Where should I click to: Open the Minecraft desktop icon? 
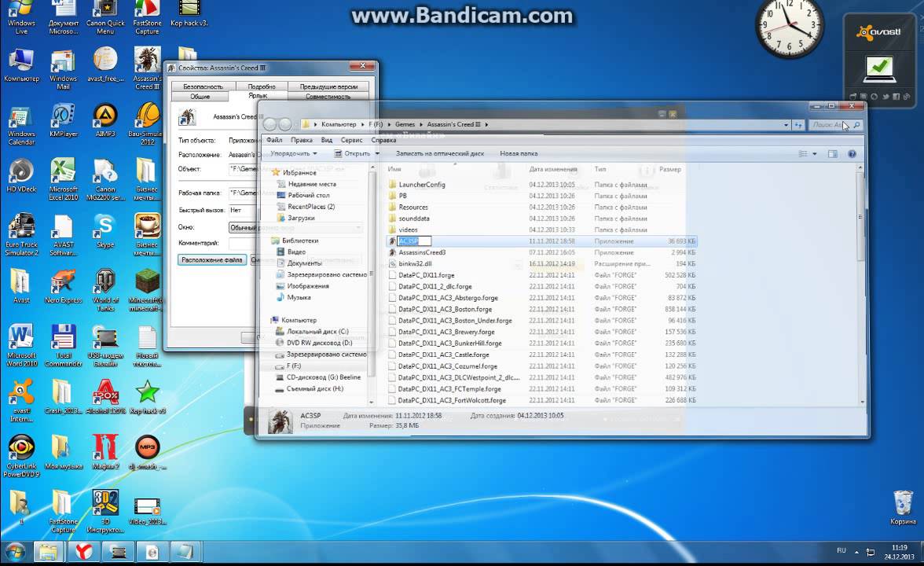147,291
